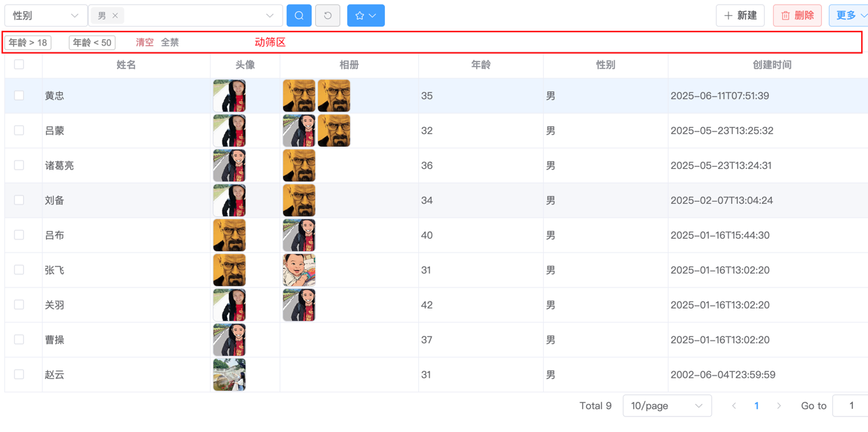868x432 pixels.
Task: Click 赵云's avatar thumbnail
Action: [229, 375]
